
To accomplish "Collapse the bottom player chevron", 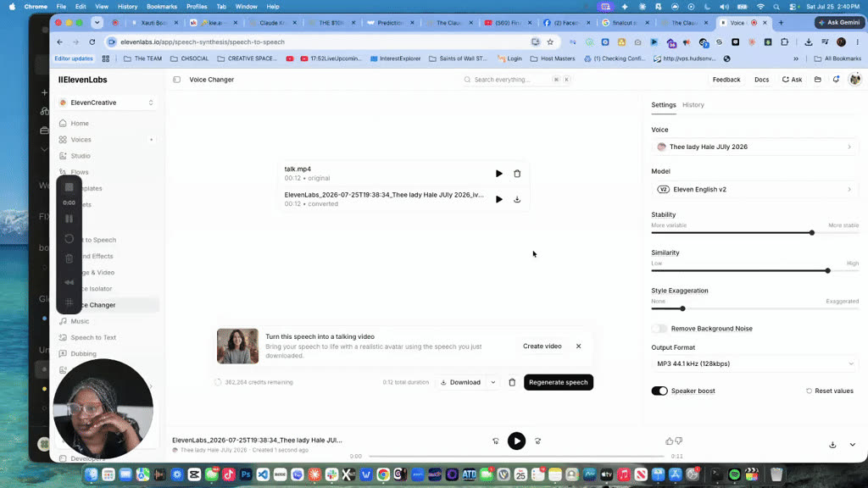I will point(853,445).
